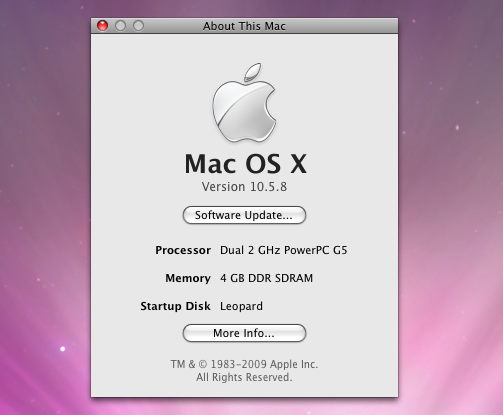Viewport: 503px width, 415px height.
Task: Click the 4 GB DDR SDRAM value
Action: tap(266, 278)
